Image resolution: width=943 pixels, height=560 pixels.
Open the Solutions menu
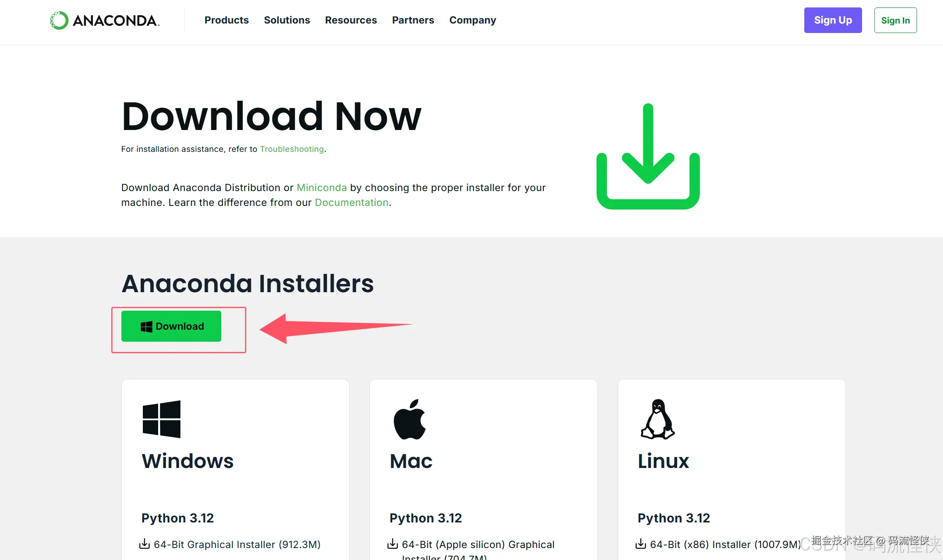click(x=287, y=20)
